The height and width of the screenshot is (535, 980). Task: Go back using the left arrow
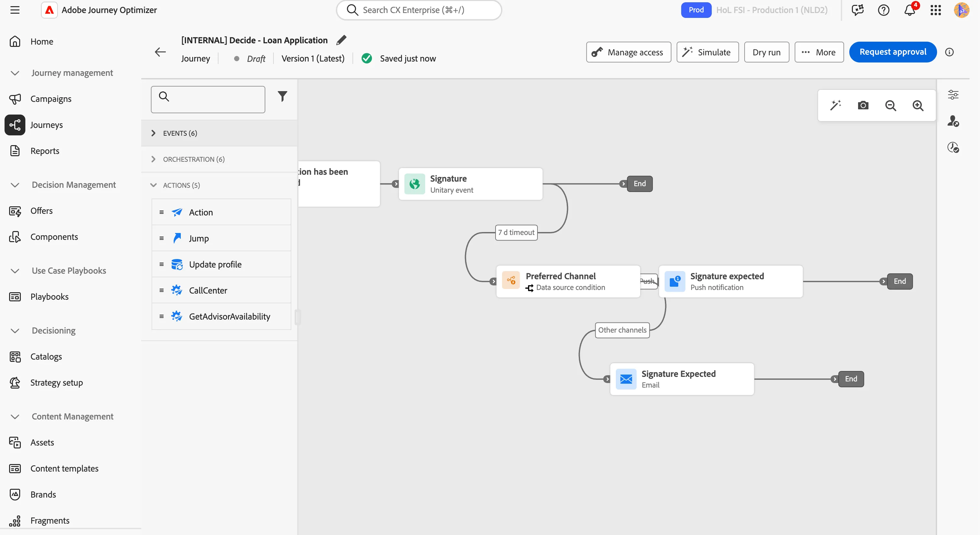point(160,52)
